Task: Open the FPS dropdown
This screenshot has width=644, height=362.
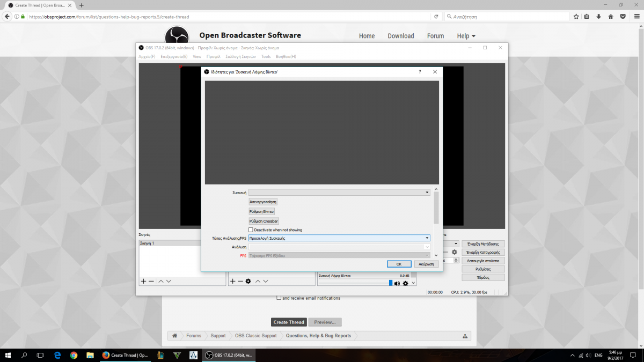Action: point(339,256)
